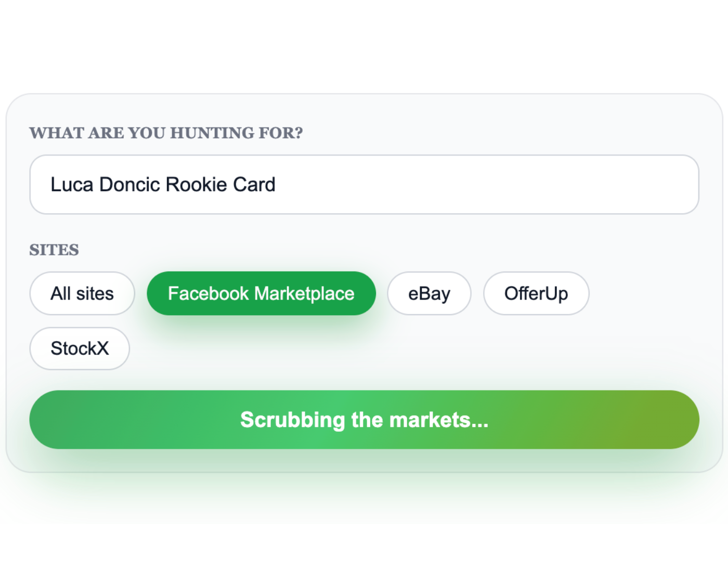
Task: Choose the OfferUp site chip
Action: click(536, 293)
